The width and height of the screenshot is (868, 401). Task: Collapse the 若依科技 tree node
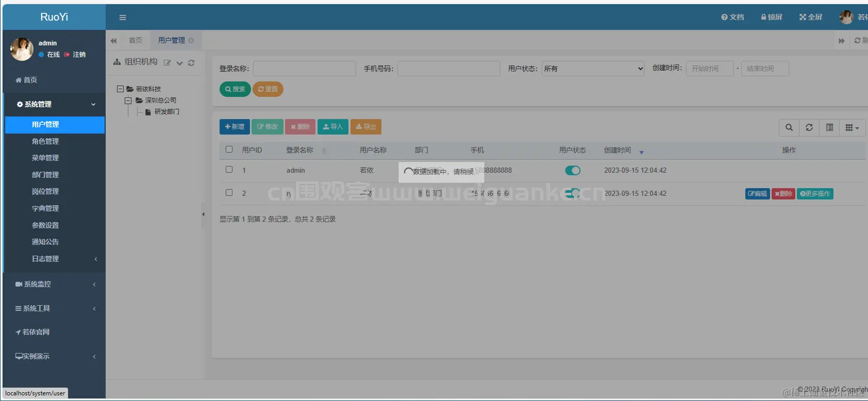coord(120,89)
